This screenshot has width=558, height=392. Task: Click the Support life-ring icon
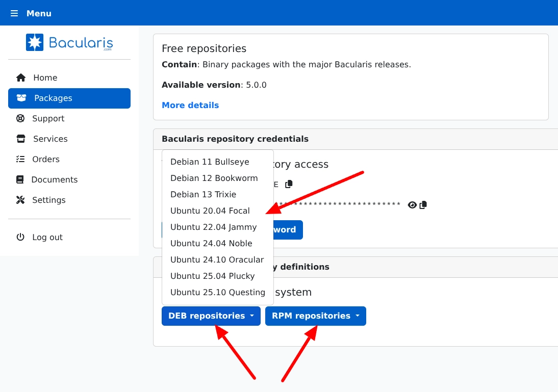point(20,118)
